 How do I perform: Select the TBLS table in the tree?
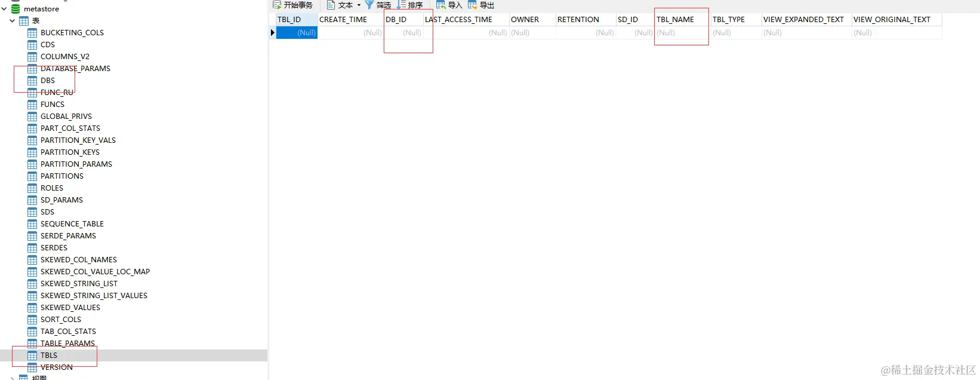(x=49, y=356)
